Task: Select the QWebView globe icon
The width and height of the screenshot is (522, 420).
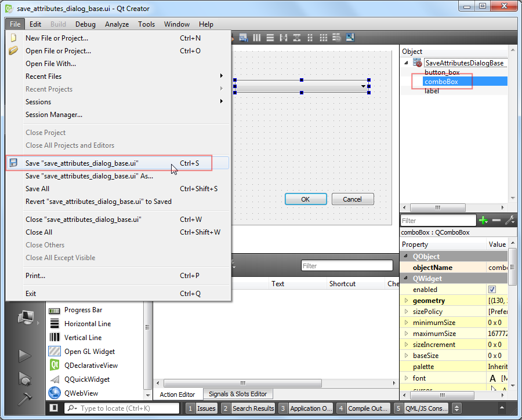Action: coord(55,393)
